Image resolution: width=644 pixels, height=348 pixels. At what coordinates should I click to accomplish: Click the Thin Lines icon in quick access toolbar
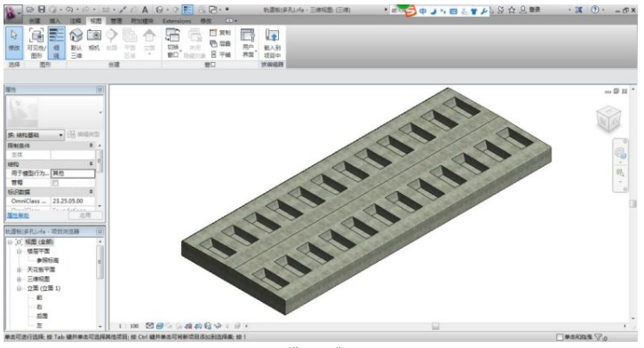[187, 10]
